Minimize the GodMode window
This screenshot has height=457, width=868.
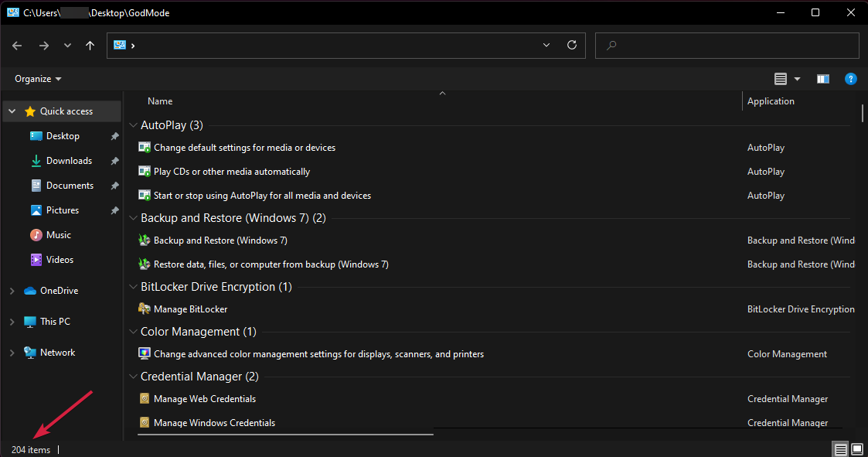781,12
